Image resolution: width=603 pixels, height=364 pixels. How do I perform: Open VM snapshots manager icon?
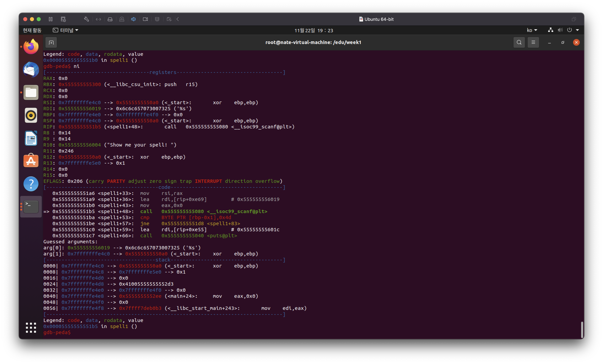[x=63, y=19]
